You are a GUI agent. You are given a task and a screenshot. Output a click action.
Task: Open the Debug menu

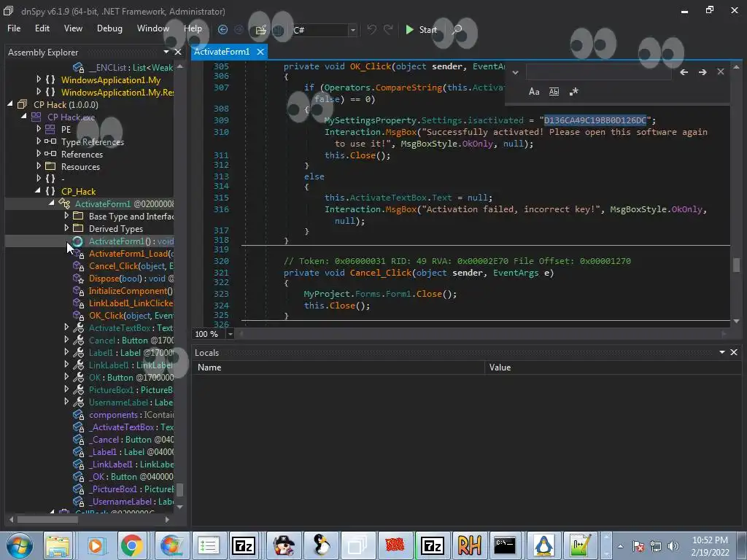tap(109, 28)
